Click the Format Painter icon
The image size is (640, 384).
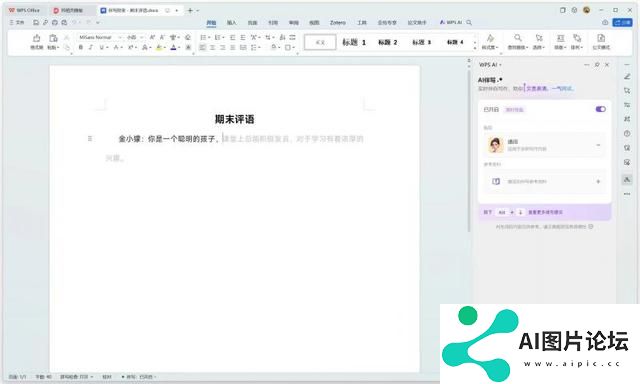coord(36,38)
